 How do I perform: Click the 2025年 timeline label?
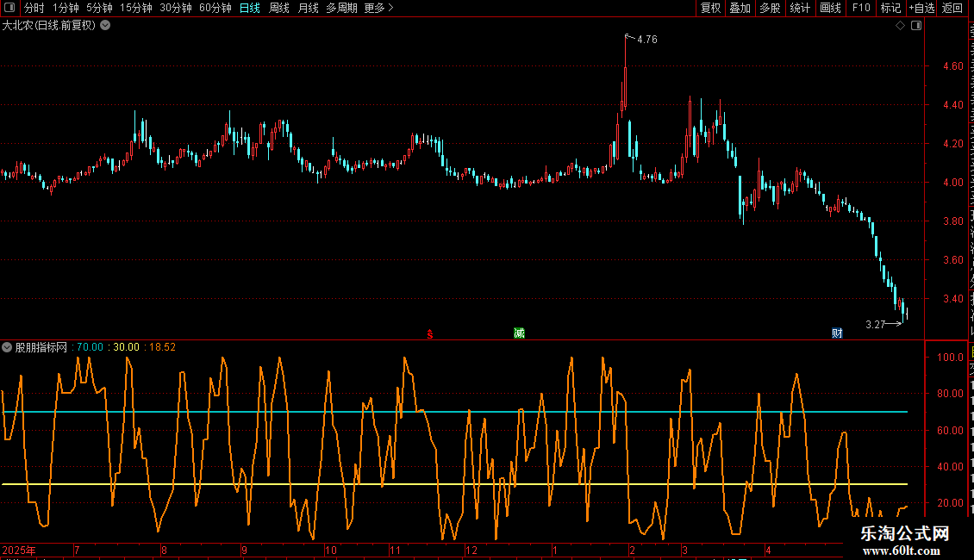tap(19, 550)
